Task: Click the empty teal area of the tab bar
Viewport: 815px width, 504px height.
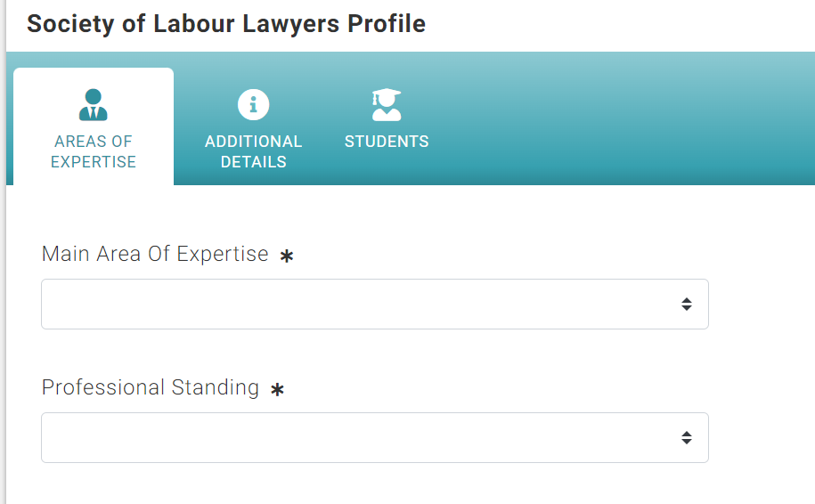Action: point(623,118)
